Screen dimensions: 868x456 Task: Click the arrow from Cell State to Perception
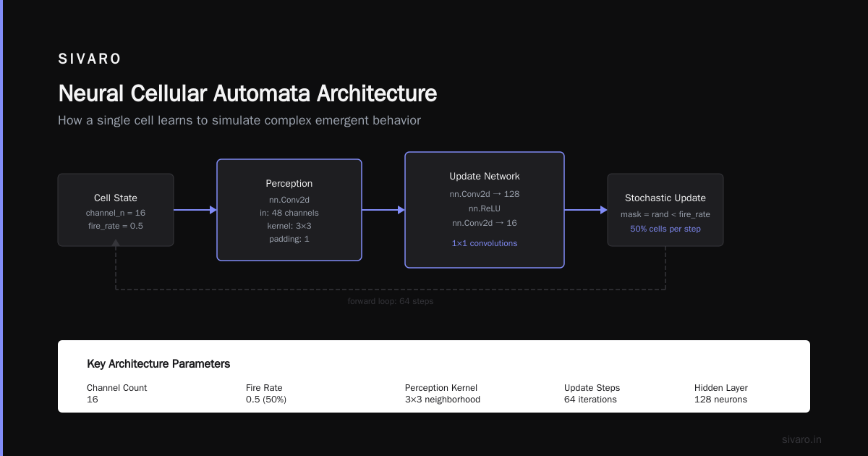point(195,210)
